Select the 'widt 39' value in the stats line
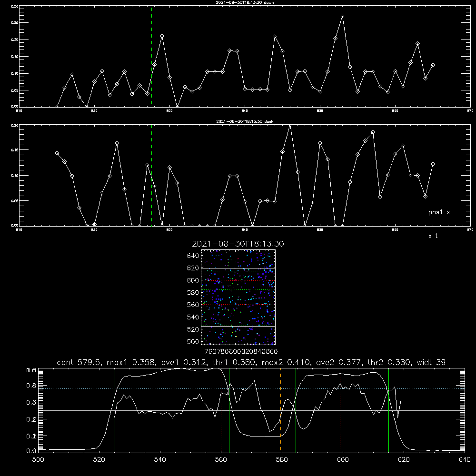 click(431, 362)
